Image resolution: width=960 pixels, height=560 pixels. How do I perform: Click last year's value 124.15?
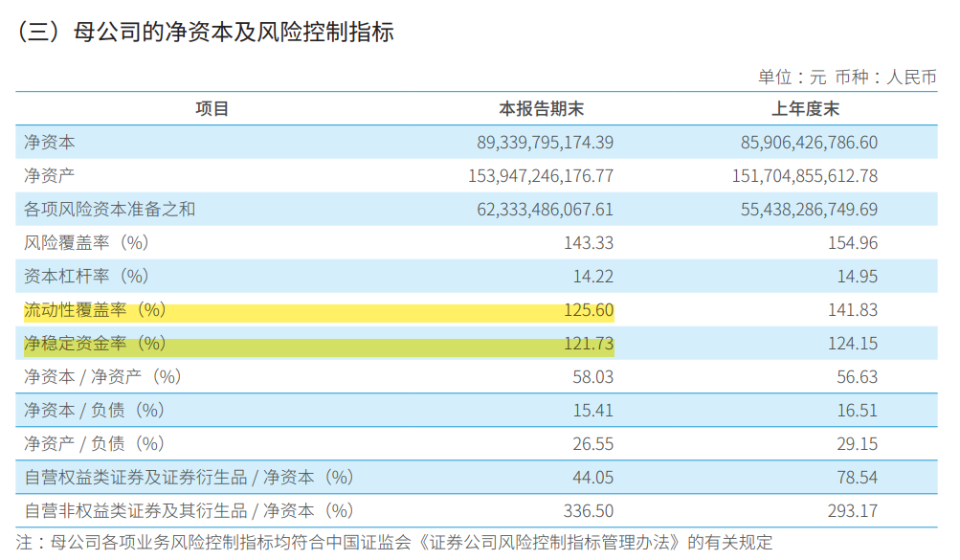[x=853, y=344]
